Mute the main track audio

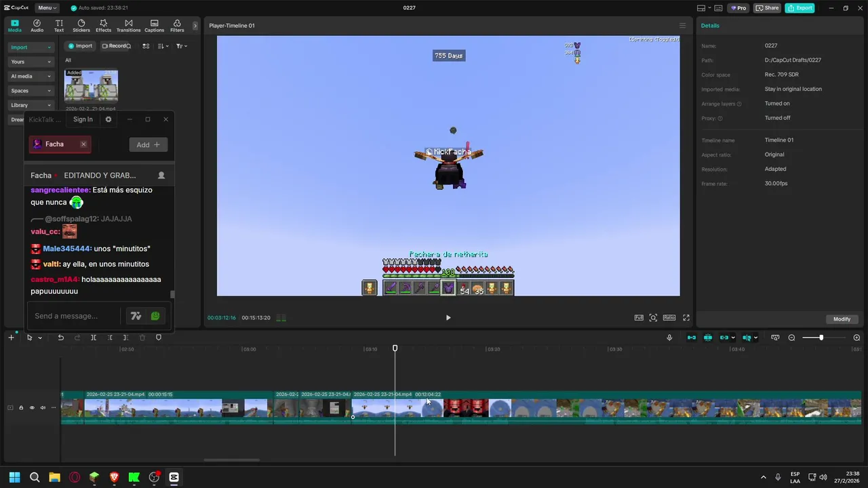tap(43, 407)
